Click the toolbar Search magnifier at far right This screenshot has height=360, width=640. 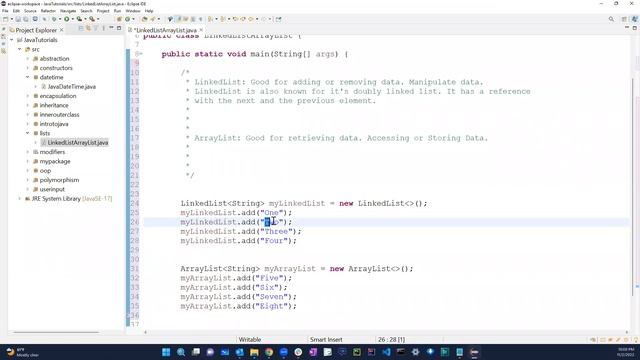point(611,19)
